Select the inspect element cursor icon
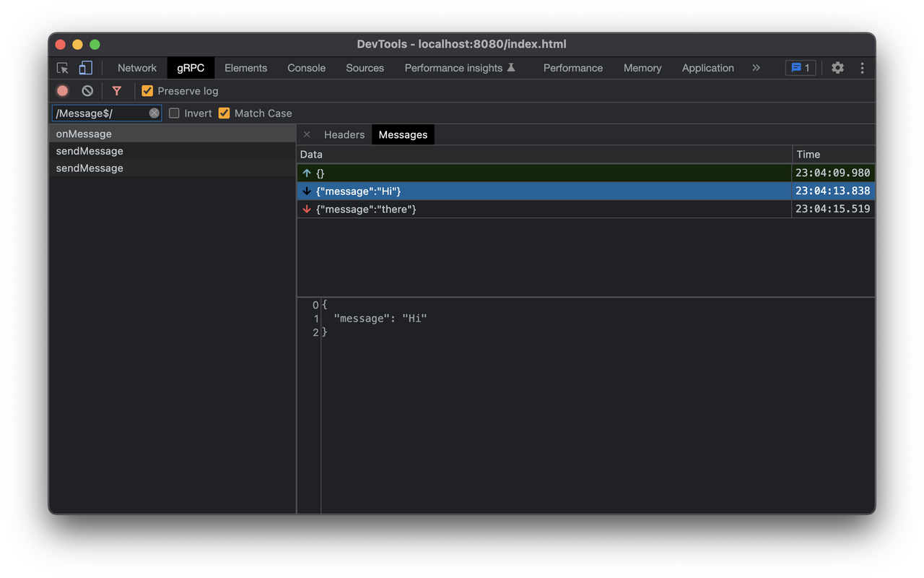The height and width of the screenshot is (578, 924). click(63, 67)
